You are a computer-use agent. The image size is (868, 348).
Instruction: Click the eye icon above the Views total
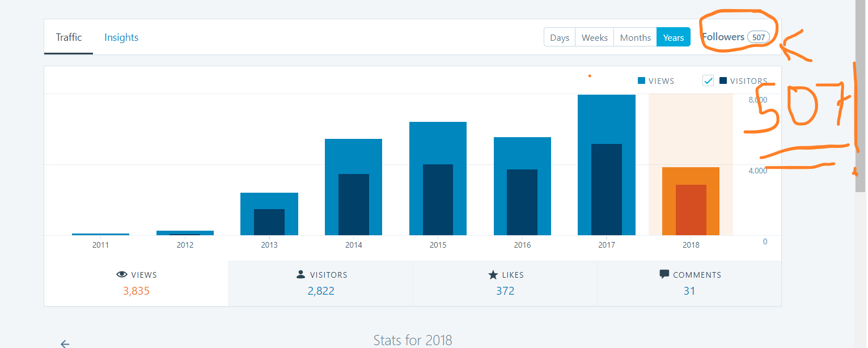[x=121, y=274]
